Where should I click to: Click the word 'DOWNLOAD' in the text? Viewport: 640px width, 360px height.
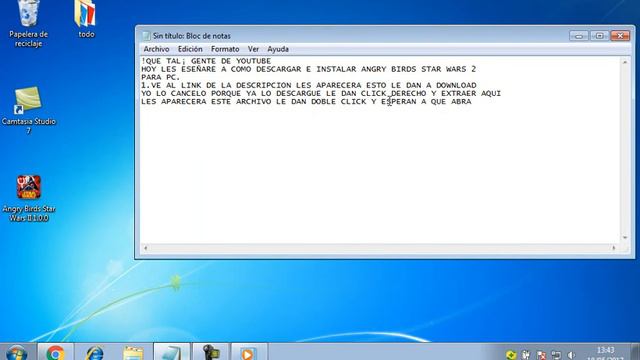(456, 85)
